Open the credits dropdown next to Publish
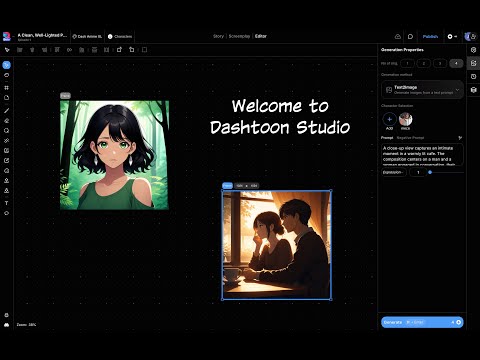The width and height of the screenshot is (480, 360). (x=452, y=36)
